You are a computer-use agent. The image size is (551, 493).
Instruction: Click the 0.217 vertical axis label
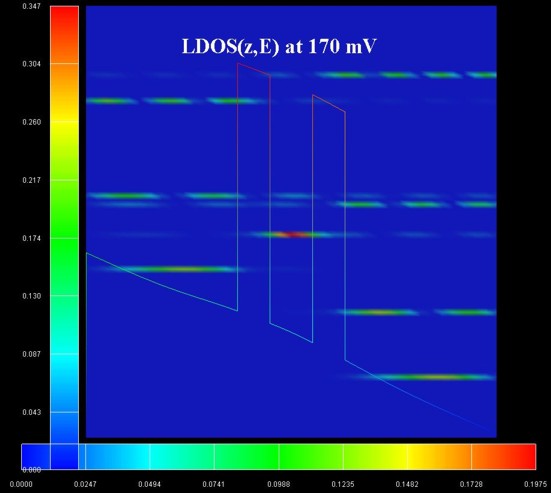31,180
